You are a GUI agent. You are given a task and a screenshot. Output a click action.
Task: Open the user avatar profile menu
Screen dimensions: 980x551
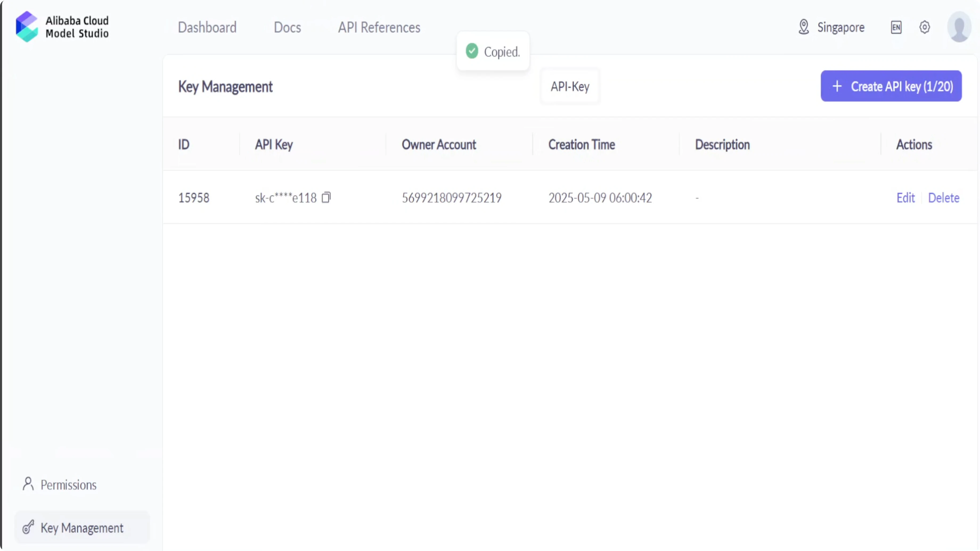coord(959,27)
